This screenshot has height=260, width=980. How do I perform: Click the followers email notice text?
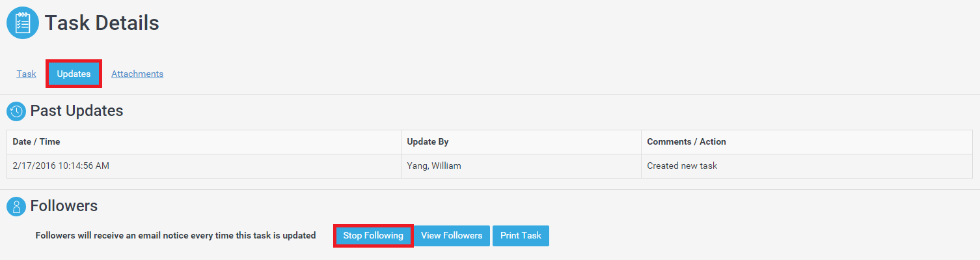(x=176, y=235)
